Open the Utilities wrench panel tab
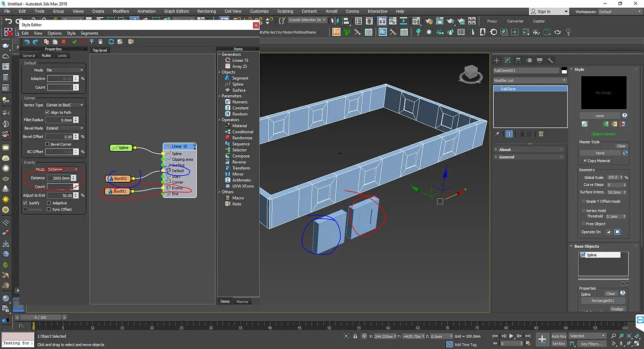Image resolution: width=644 pixels, height=349 pixels. tap(550, 60)
